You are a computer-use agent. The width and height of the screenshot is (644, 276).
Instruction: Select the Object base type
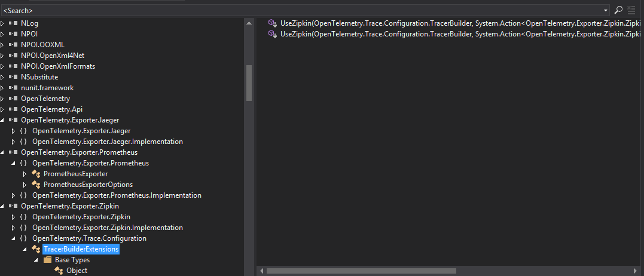pyautogui.click(x=77, y=271)
